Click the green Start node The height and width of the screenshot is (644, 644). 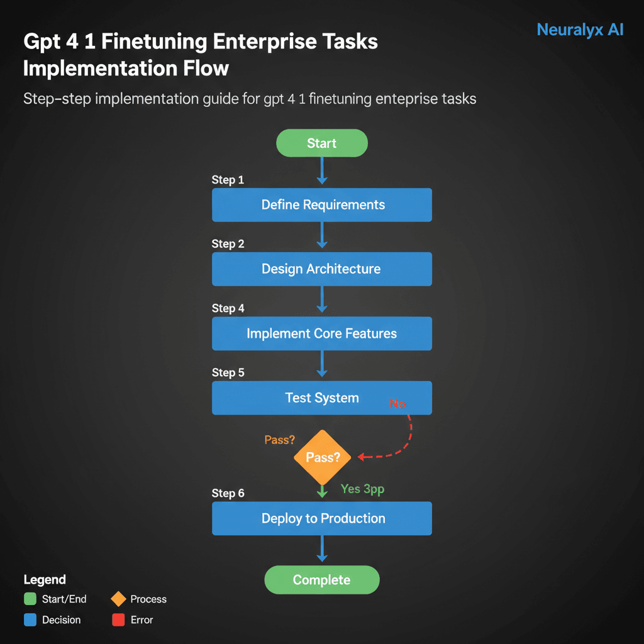click(321, 143)
